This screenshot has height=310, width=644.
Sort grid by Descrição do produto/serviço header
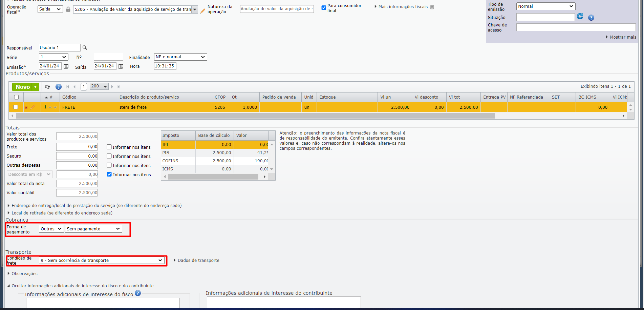tap(164, 97)
